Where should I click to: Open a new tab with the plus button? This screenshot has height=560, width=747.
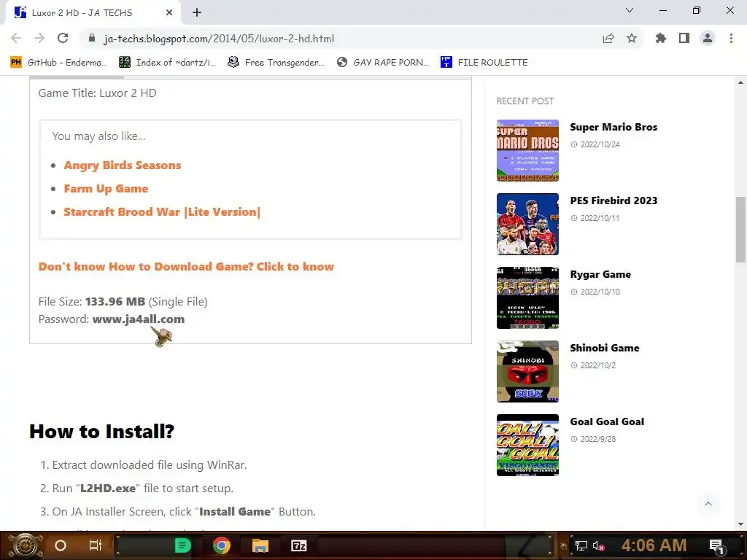coord(197,13)
